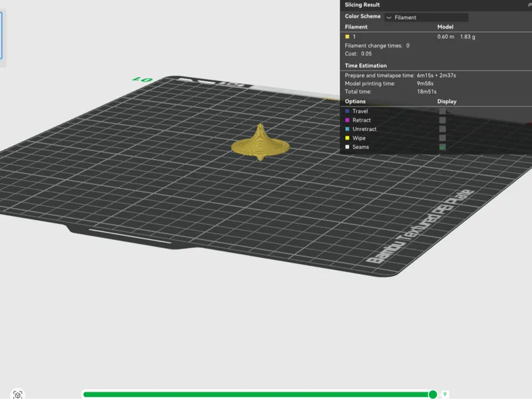Click the view reset icon at bottom left
Viewport: 532px width, 399px height.
click(x=18, y=394)
